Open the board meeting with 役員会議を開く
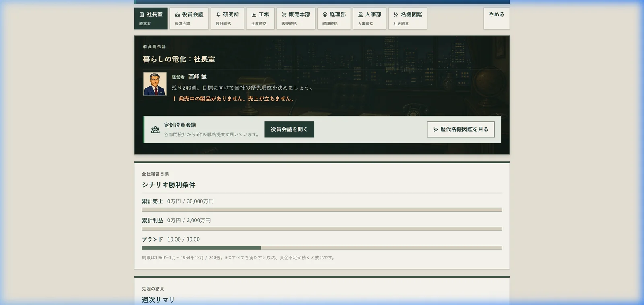 pyautogui.click(x=289, y=129)
